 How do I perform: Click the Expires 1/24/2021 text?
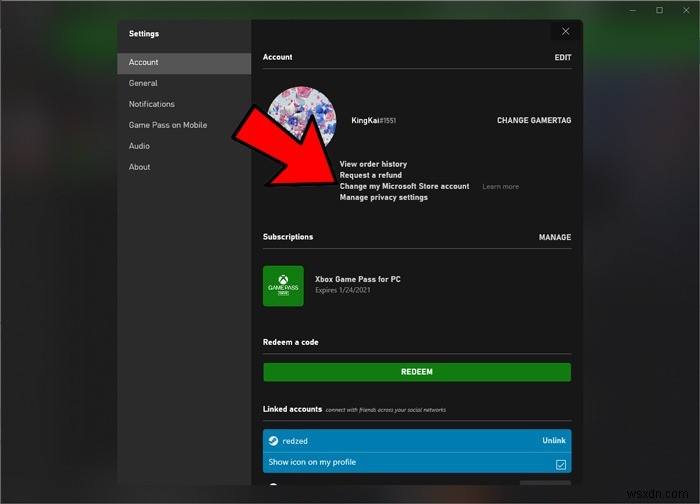342,290
